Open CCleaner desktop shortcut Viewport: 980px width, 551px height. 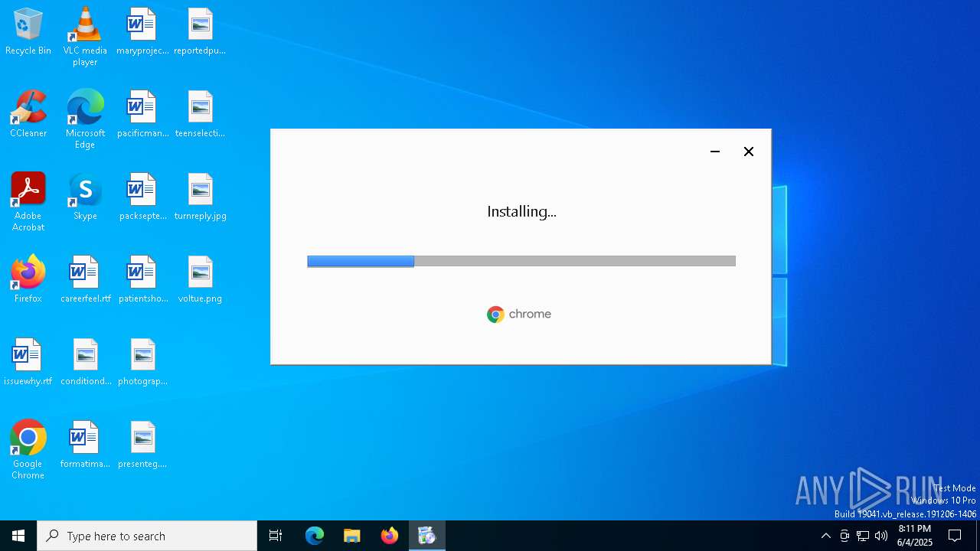coord(28,115)
